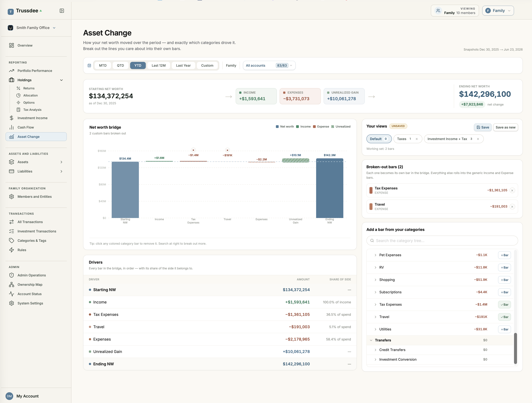Viewport: 532px width, 403px height.
Task: Click Account Status pulse icon
Action: [x=12, y=294]
